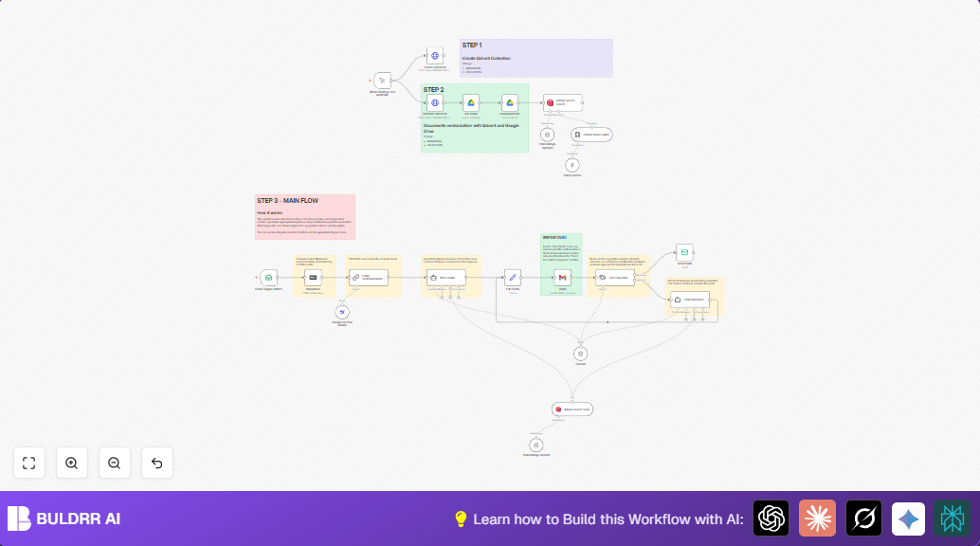Click the reset/undo arrow button
This screenshot has height=546, width=980.
(x=157, y=463)
